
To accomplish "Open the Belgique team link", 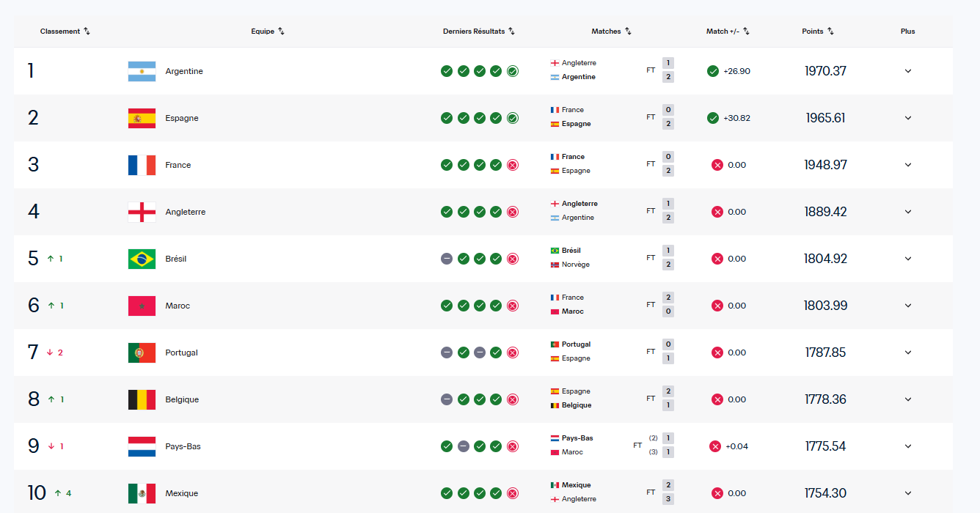I will (x=182, y=399).
